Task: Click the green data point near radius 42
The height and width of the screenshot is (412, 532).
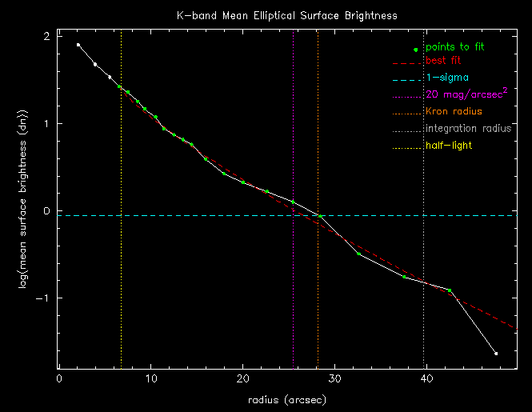Action: 450,290
